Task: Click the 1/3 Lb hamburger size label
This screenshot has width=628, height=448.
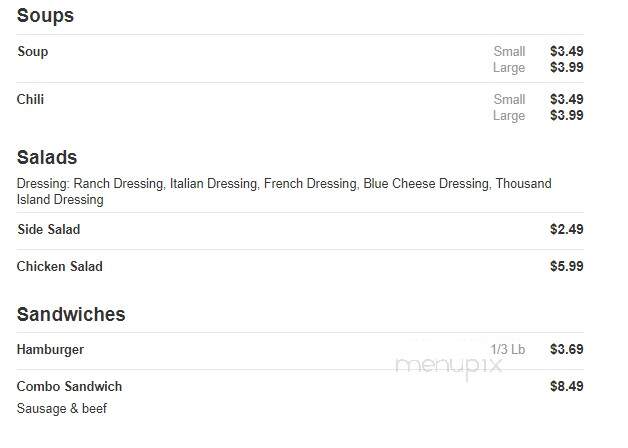Action: pyautogui.click(x=508, y=349)
